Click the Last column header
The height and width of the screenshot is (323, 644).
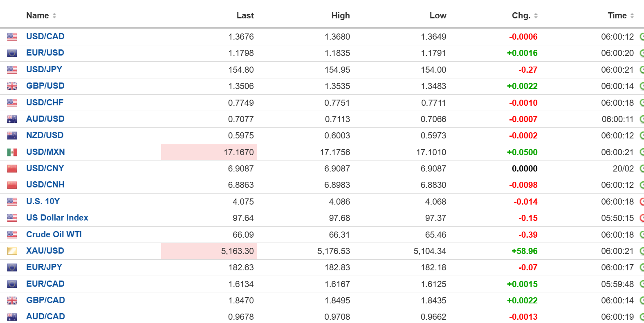[x=245, y=16]
